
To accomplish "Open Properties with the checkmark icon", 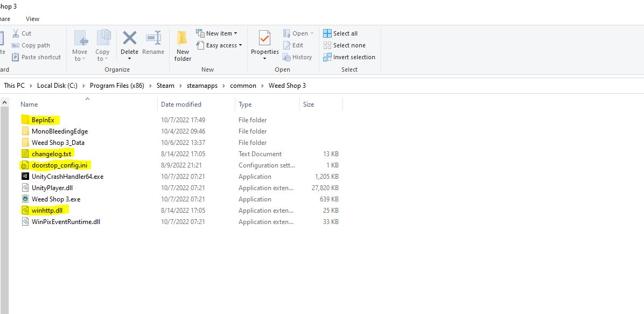I will [x=264, y=38].
